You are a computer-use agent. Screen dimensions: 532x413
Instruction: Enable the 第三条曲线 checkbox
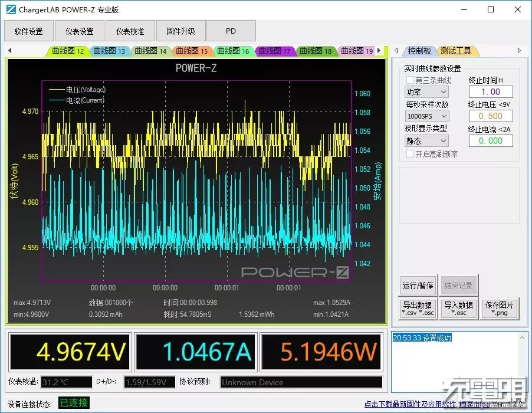tap(410, 80)
